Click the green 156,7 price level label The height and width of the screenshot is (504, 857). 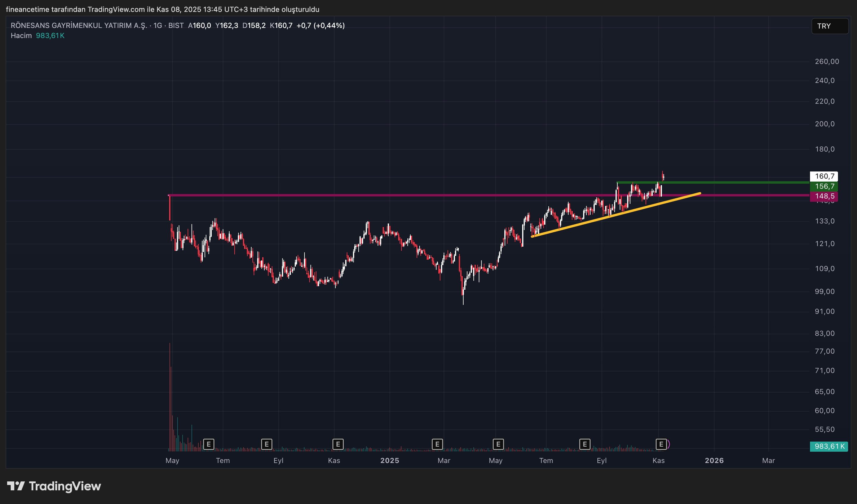[x=824, y=186]
